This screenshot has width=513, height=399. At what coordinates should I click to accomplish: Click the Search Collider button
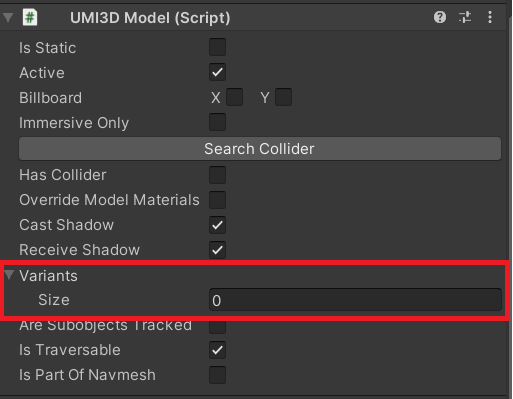click(260, 149)
